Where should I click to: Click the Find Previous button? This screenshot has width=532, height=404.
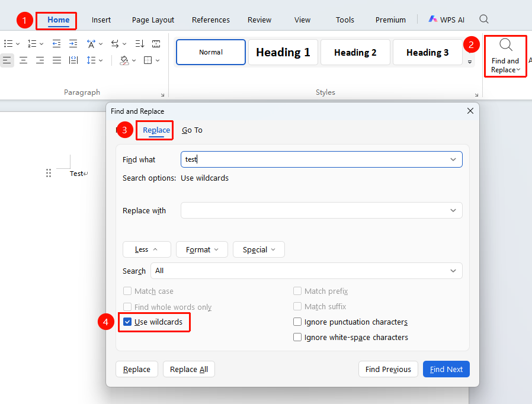pyautogui.click(x=388, y=369)
